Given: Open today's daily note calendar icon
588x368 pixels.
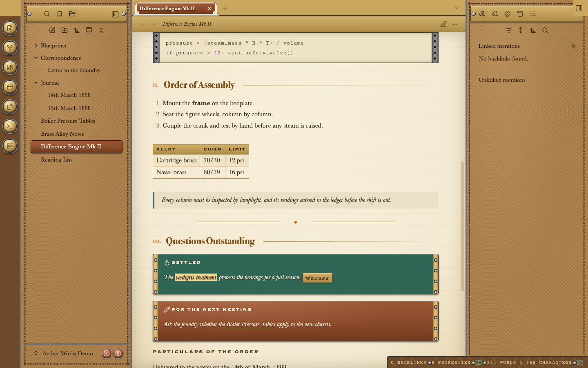Looking at the screenshot, I should [10, 87].
